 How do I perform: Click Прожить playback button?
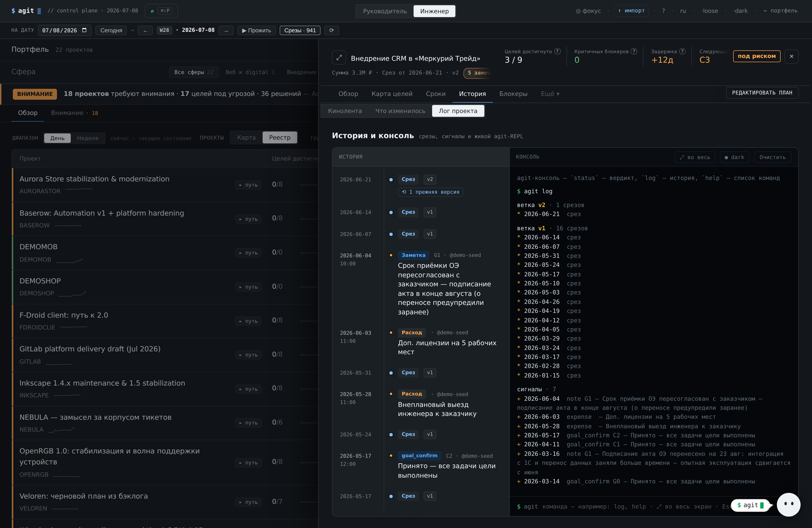tap(256, 30)
